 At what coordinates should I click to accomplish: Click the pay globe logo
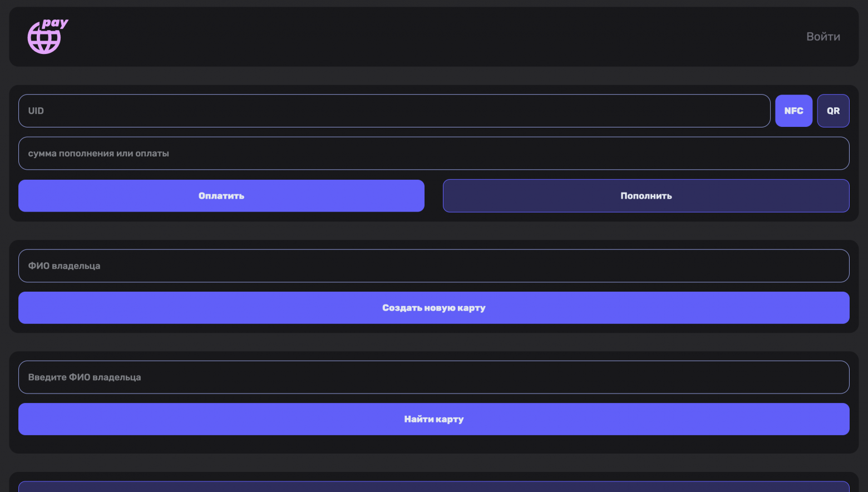[x=48, y=37]
